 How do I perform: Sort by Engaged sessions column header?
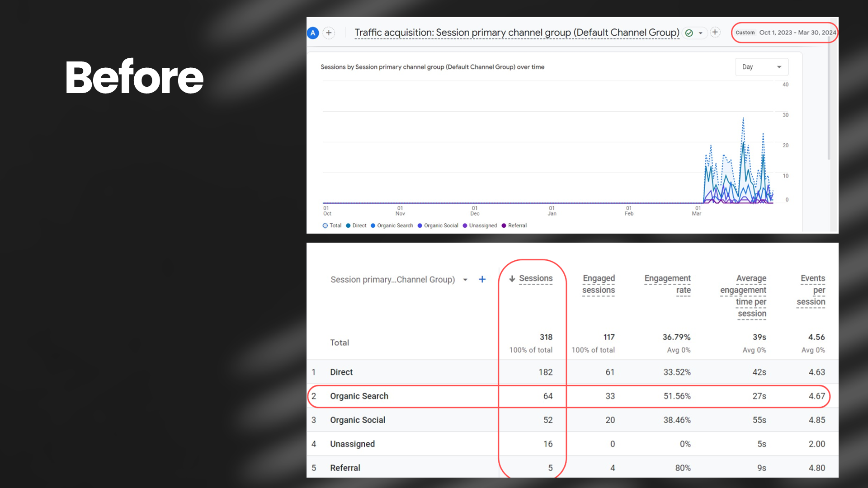[x=598, y=284]
